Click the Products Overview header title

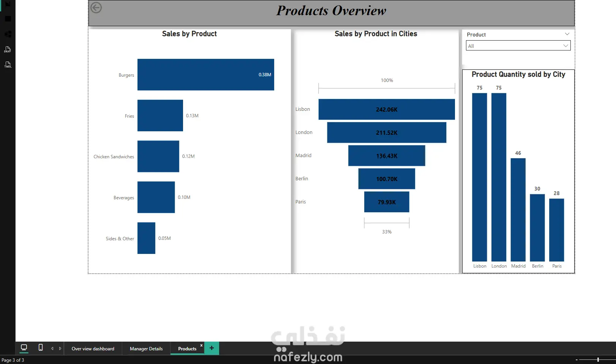[x=331, y=11]
